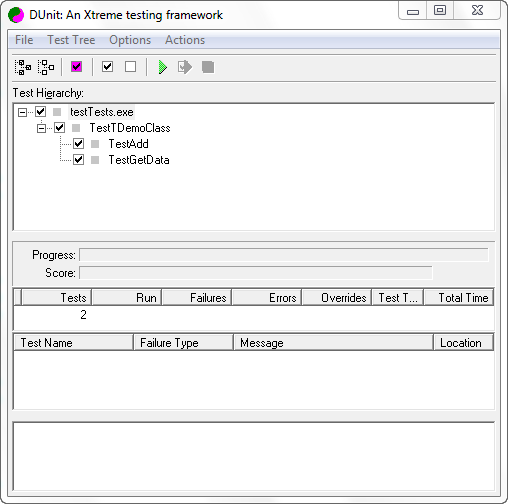This screenshot has height=504, width=508.
Task: Click the Tests column header
Action: (56, 297)
